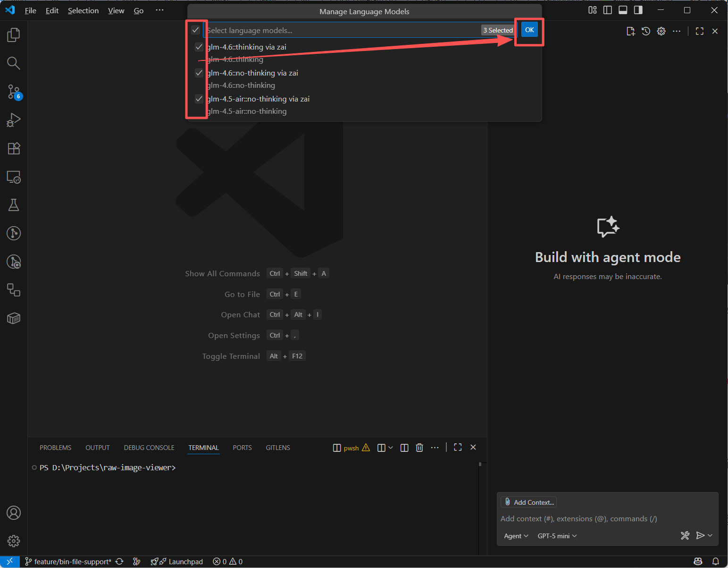Toggle bottom panel in title bar
728x568 pixels.
[623, 10]
